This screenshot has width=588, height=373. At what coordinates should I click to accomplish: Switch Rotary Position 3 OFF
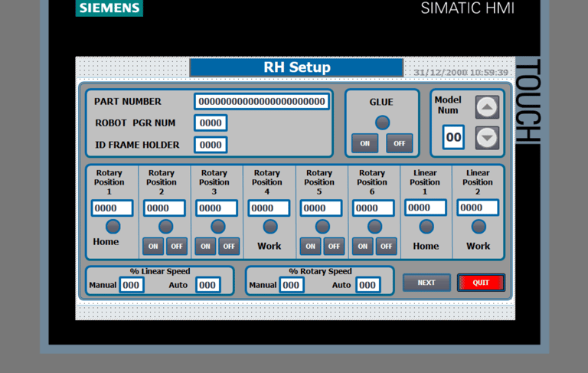229,247
